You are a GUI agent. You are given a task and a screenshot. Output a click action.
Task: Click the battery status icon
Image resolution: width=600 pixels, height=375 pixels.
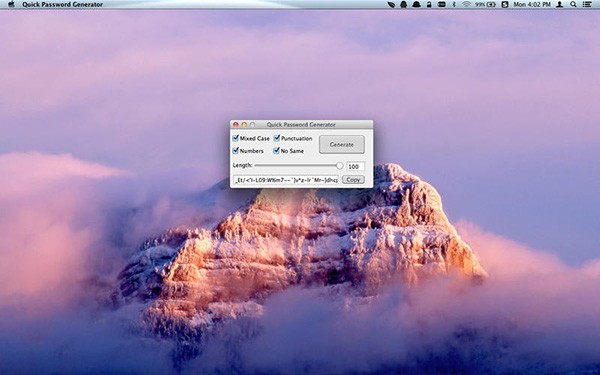pyautogui.click(x=491, y=5)
